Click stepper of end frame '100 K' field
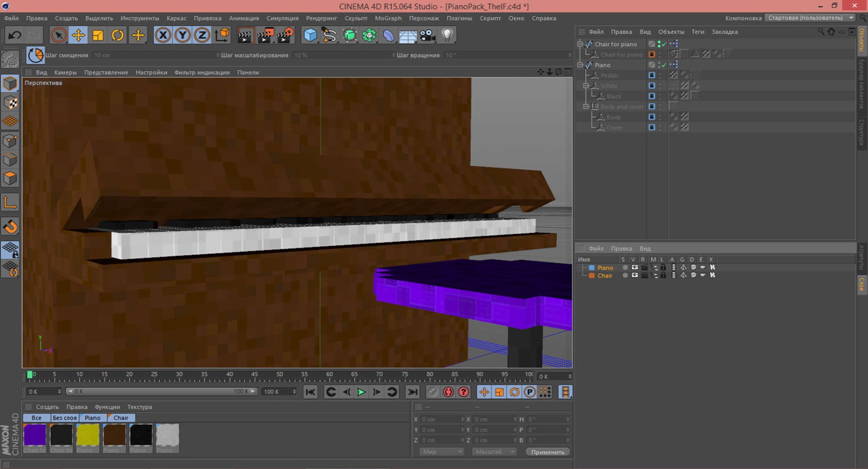This screenshot has height=469, width=868. (x=294, y=392)
